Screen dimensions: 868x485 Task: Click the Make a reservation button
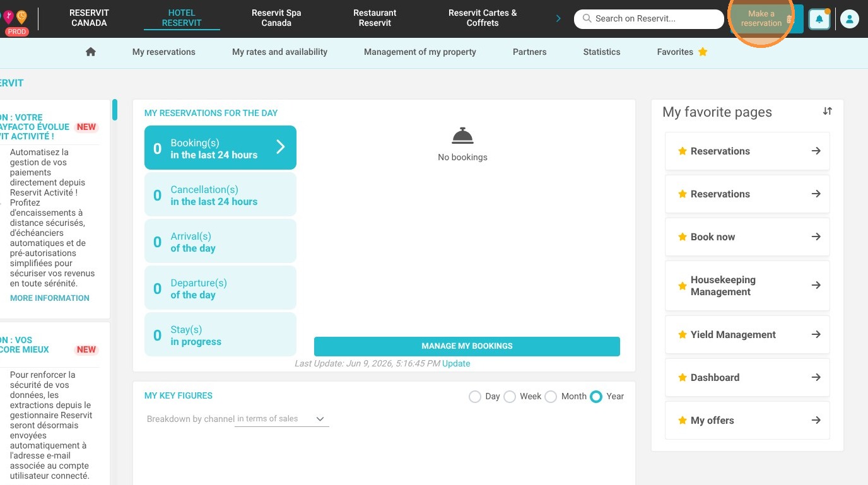[766, 19]
